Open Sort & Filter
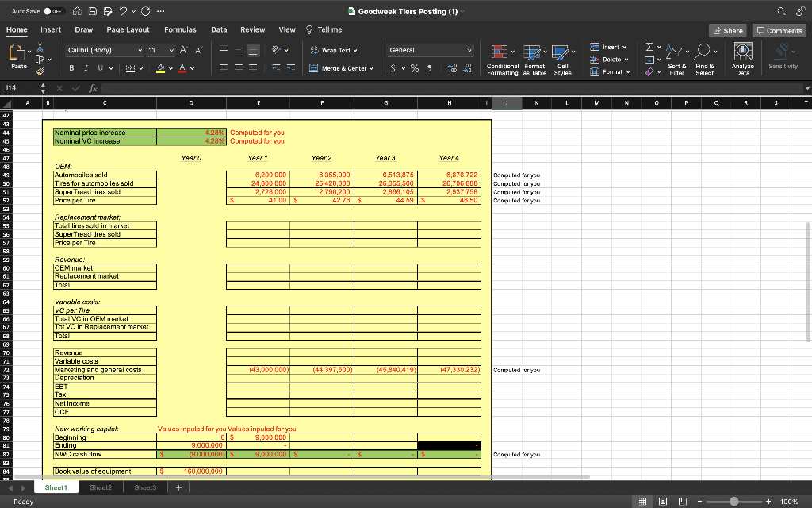812x508 pixels. point(677,60)
